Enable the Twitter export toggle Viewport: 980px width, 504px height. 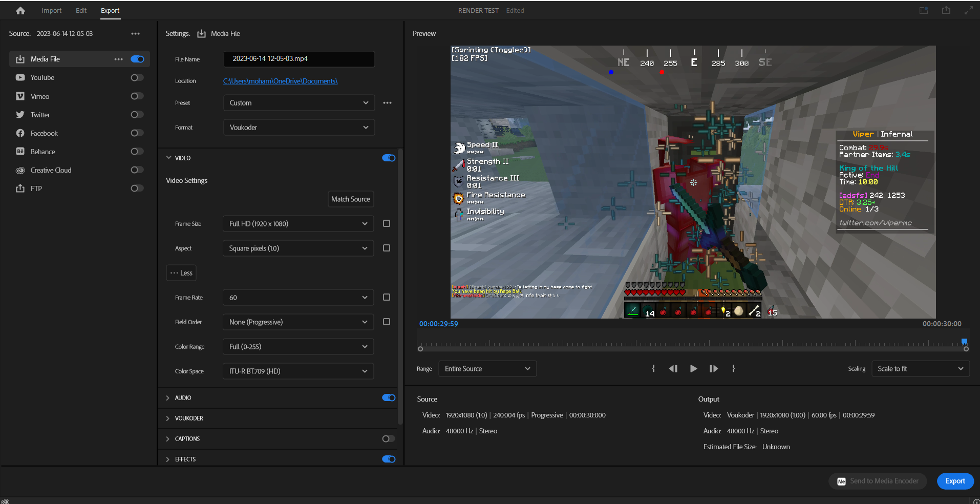137,115
